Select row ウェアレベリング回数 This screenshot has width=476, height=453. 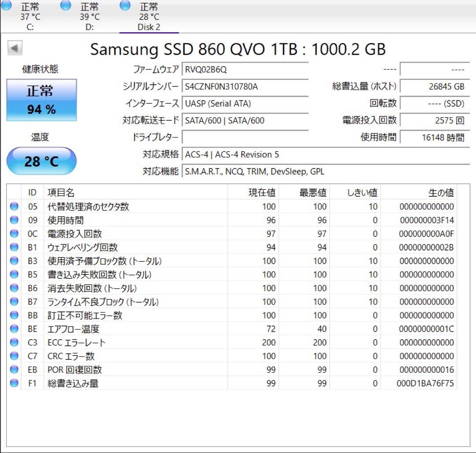click(232, 247)
